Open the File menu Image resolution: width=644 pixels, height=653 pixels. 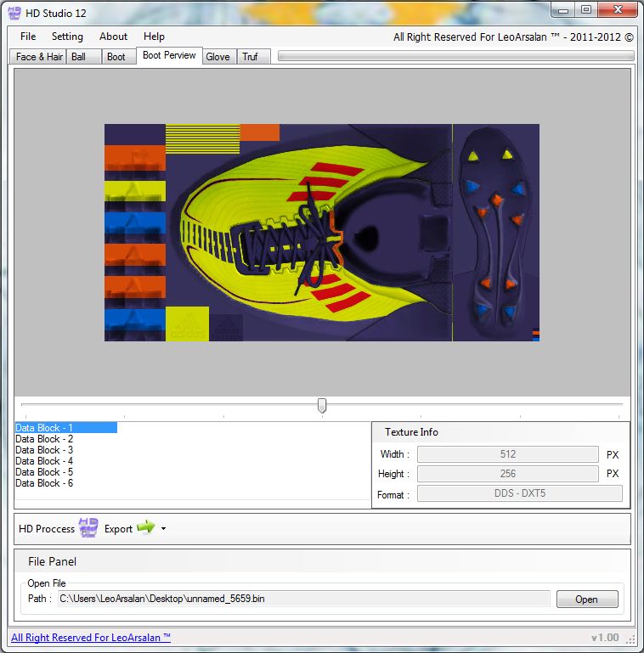click(x=28, y=37)
